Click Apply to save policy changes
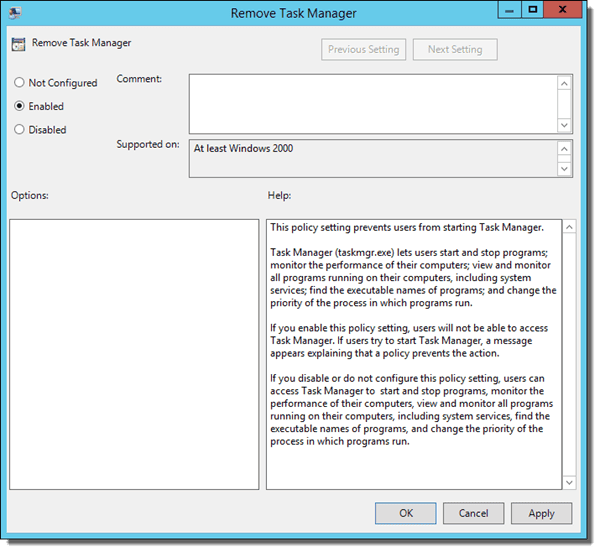 pyautogui.click(x=541, y=513)
